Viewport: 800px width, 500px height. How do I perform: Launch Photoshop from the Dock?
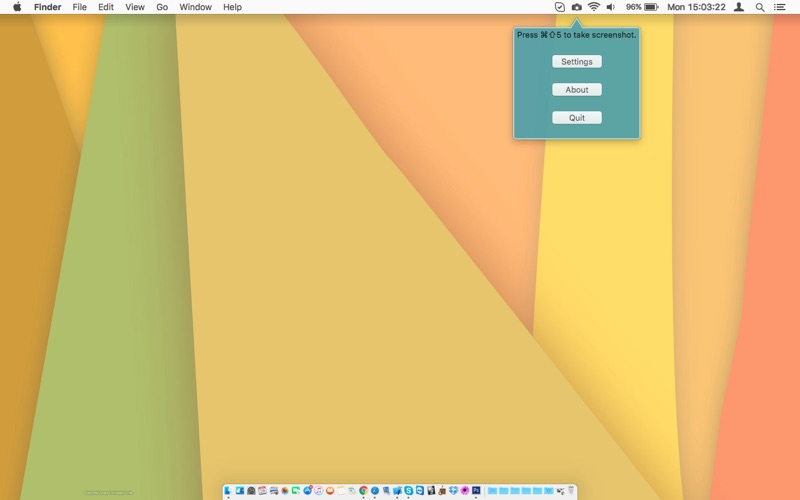[x=476, y=490]
